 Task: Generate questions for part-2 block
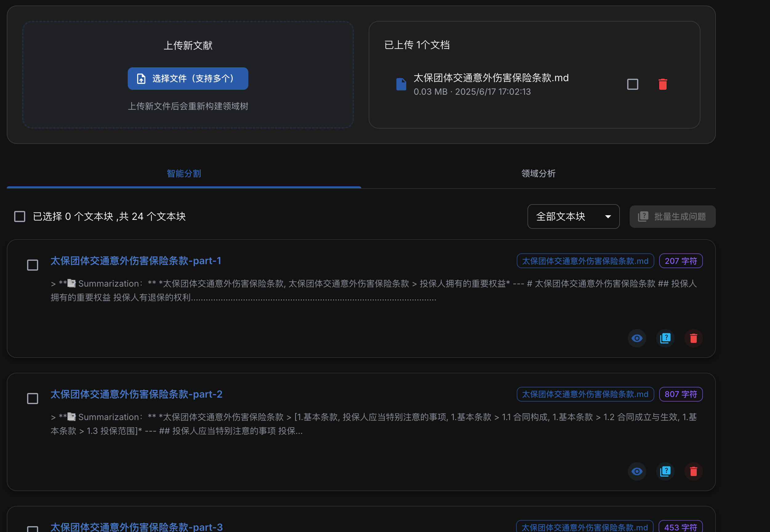click(x=665, y=471)
